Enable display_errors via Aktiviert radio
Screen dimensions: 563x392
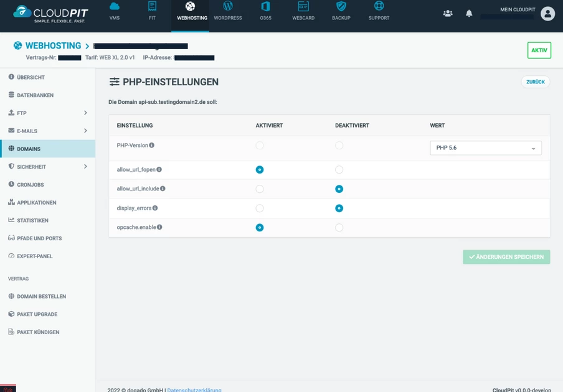pos(260,208)
